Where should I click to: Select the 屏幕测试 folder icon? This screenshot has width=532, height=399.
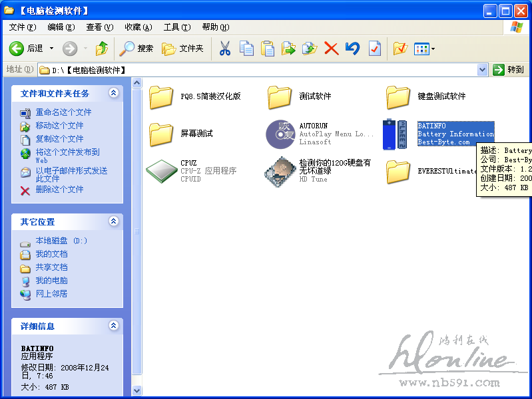pos(161,134)
